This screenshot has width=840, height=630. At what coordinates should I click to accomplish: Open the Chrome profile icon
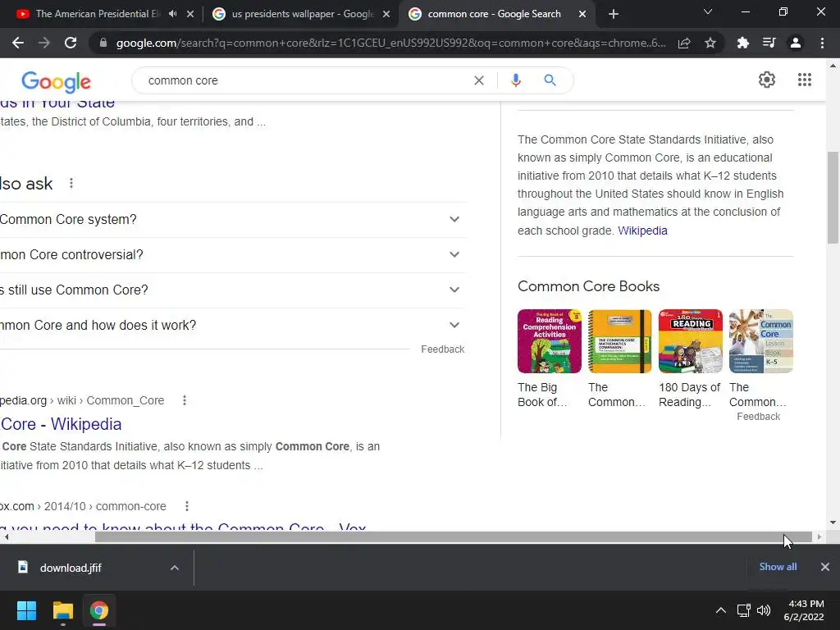pos(796,43)
